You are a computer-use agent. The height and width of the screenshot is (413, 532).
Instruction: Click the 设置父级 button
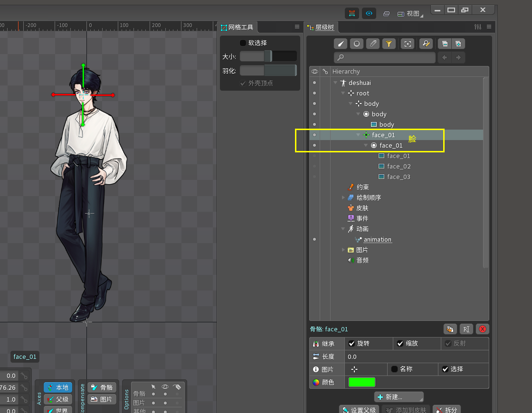(x=360, y=410)
